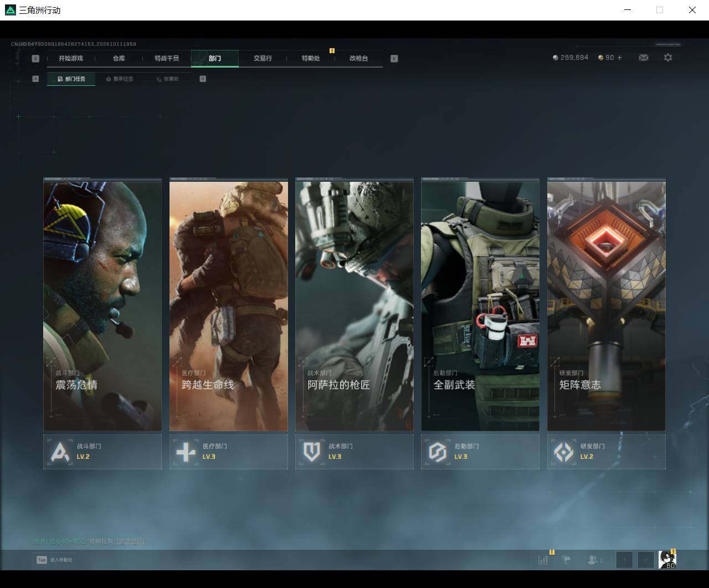Select the 部门任务 sub-tab
The image size is (709, 588).
click(71, 79)
